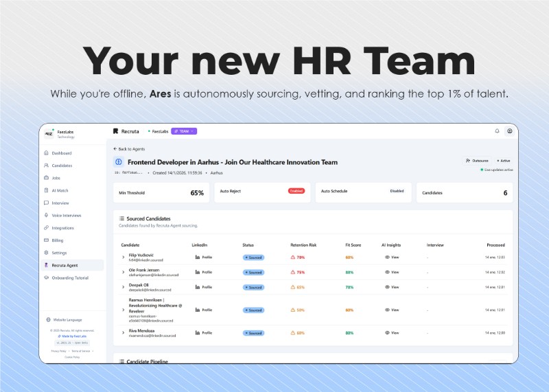Open Filip Vučković's LinkedIn profile
Screen dimensions: 549x392
[x=203, y=257]
